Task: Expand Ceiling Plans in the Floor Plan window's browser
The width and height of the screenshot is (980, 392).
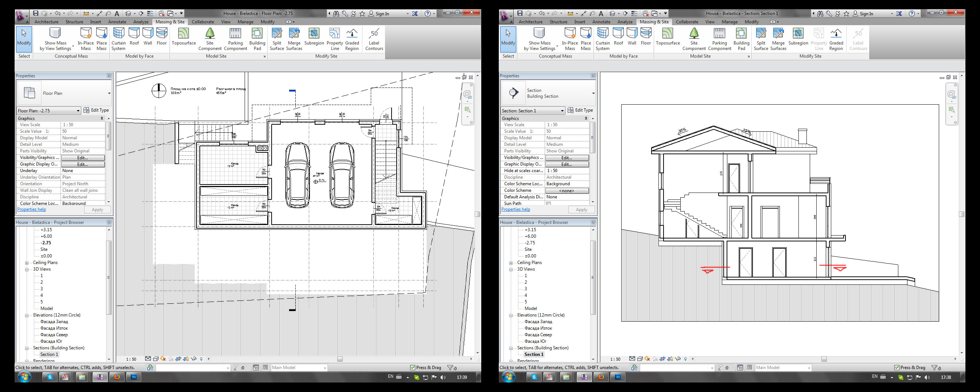Action: click(x=27, y=263)
